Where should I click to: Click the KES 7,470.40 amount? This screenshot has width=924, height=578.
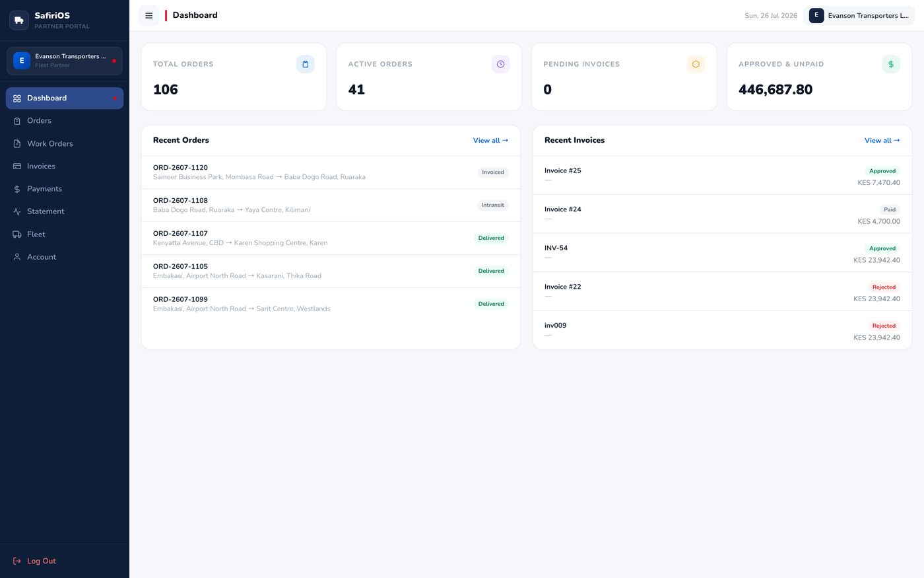[878, 183]
